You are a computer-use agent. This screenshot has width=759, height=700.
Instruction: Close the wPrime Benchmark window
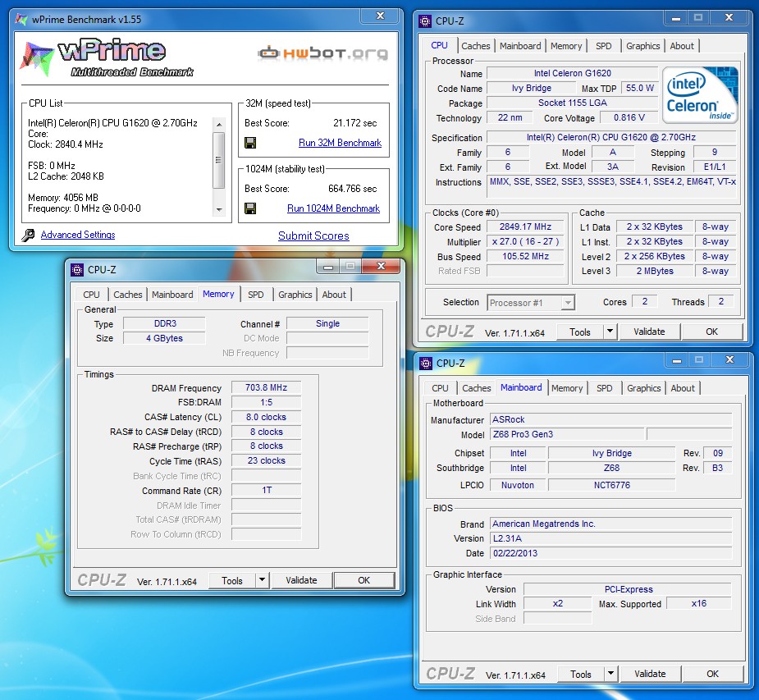coord(380,16)
